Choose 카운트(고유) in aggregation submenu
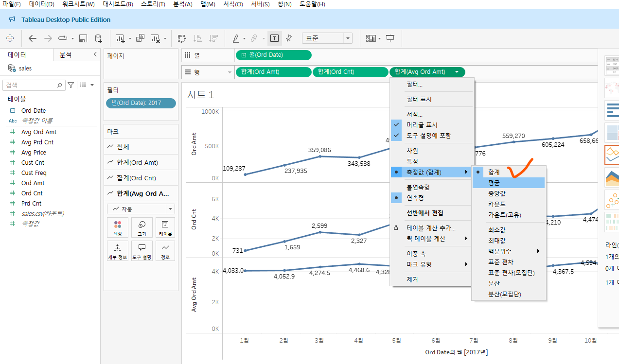 (x=509, y=215)
